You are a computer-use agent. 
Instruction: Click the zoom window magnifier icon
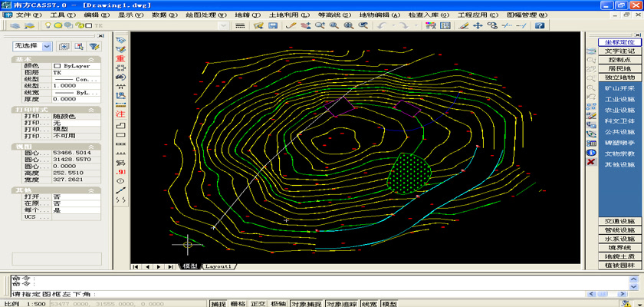[x=334, y=25]
